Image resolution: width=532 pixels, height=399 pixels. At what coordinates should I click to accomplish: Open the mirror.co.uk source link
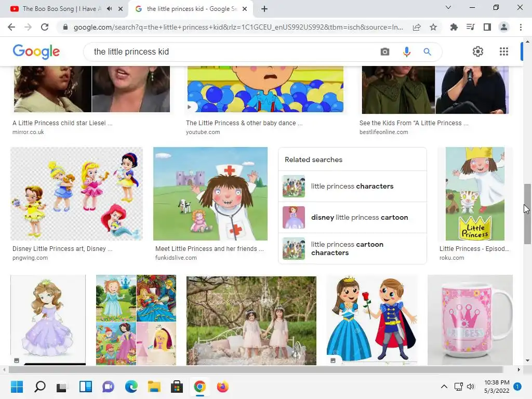(28, 132)
